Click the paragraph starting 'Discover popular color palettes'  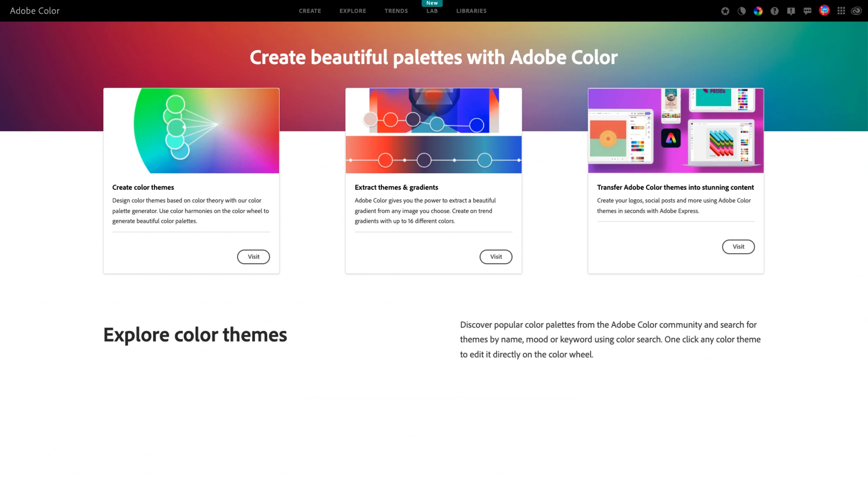[610, 340]
